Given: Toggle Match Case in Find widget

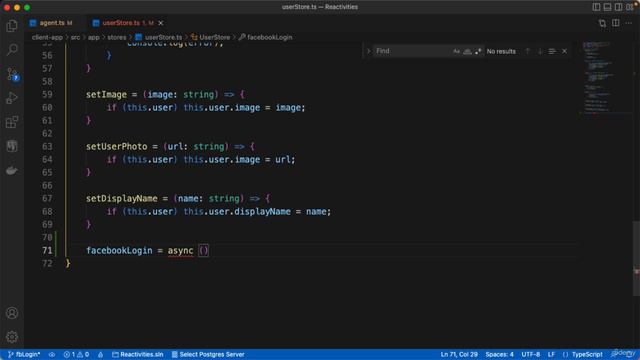Looking at the screenshot, I should (x=456, y=51).
